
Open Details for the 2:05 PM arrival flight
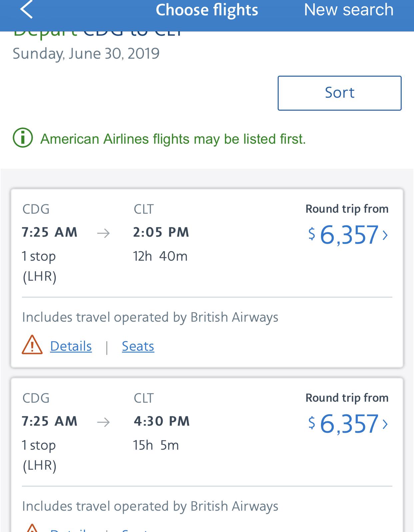pyautogui.click(x=71, y=346)
